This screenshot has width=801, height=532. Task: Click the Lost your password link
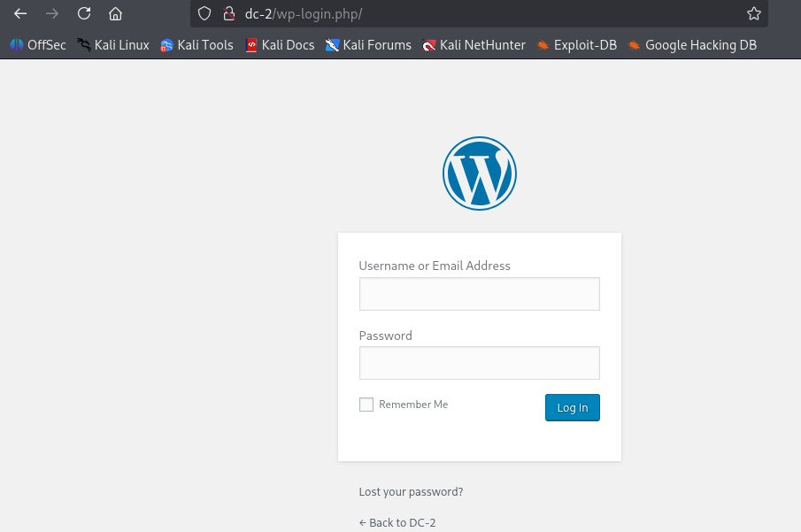click(411, 491)
